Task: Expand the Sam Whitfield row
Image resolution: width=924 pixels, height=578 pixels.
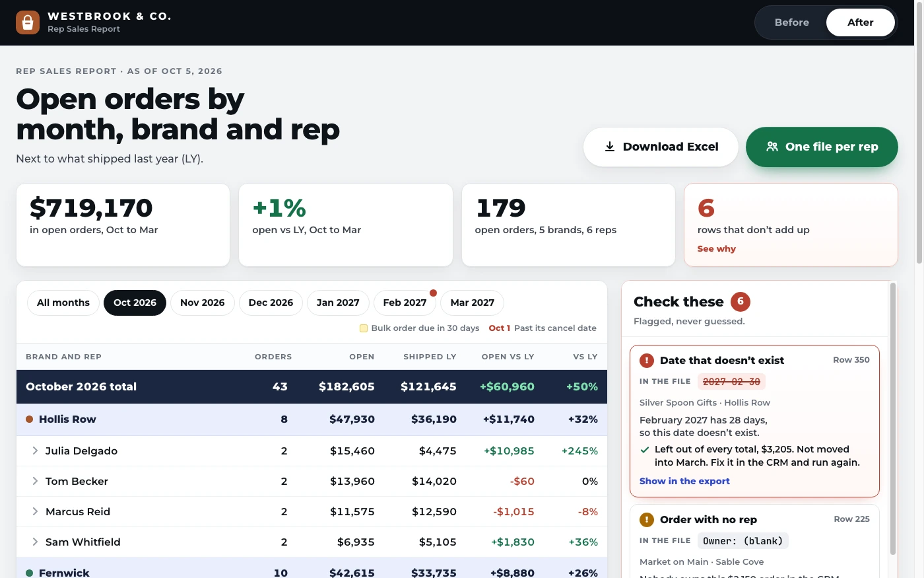Action: [35, 542]
